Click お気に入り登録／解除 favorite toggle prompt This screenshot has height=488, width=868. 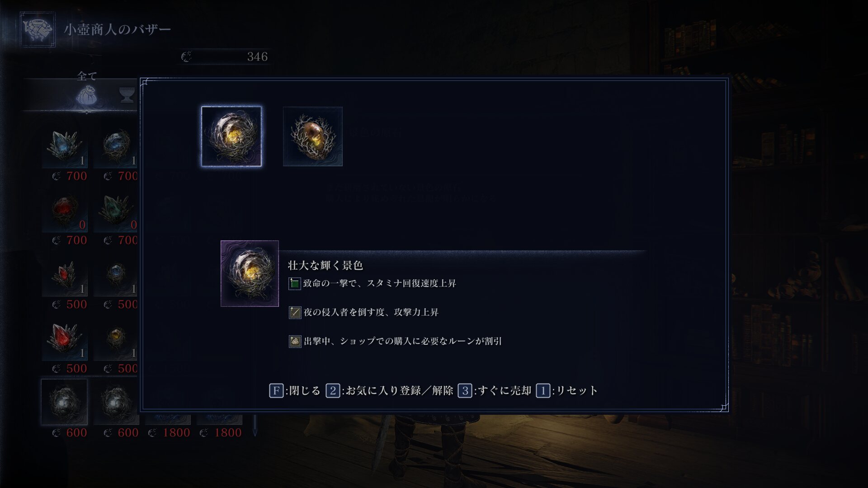click(x=390, y=390)
